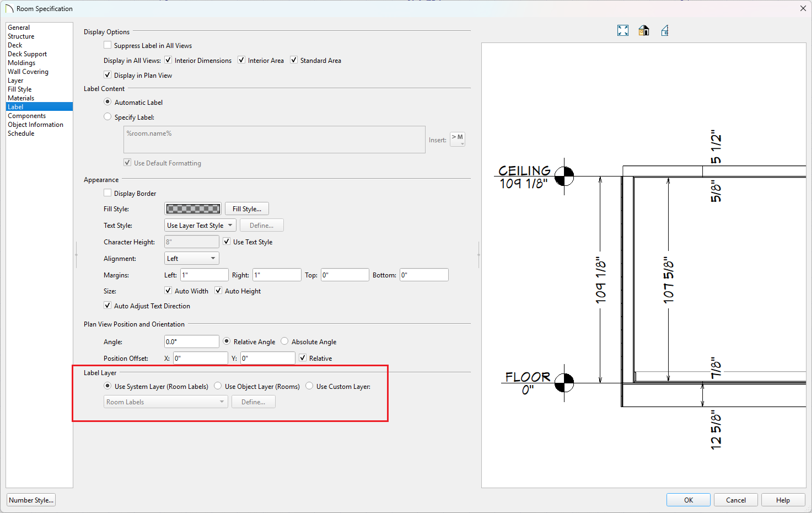
Task: Open the Object Information panel
Action: 35,125
